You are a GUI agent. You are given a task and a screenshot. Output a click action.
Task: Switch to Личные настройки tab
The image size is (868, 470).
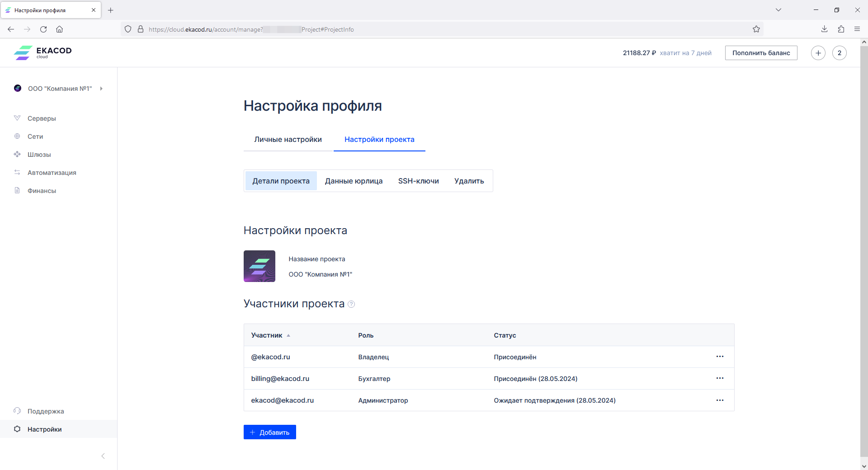click(288, 140)
